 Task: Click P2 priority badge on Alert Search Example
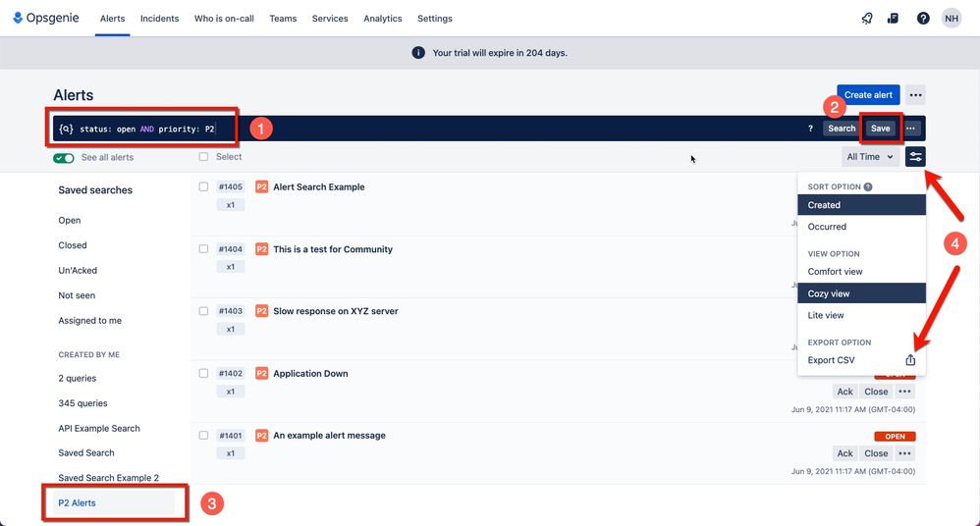[x=261, y=186]
